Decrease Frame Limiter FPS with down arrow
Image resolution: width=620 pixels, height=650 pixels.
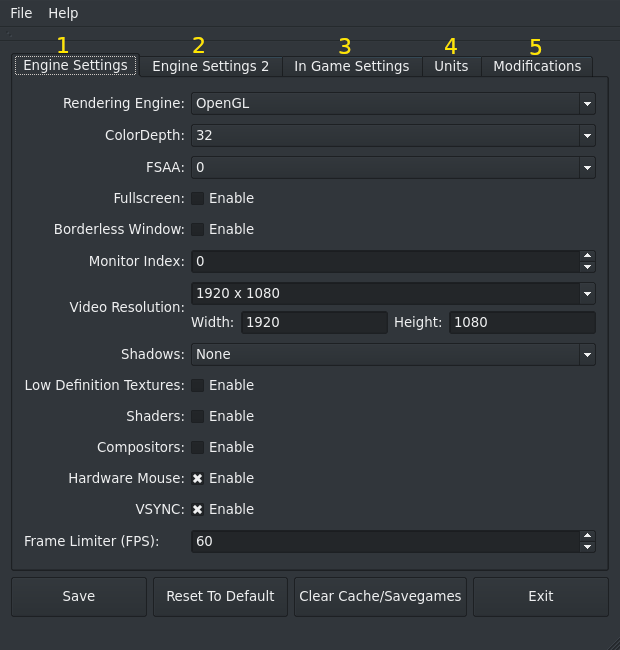(587, 547)
